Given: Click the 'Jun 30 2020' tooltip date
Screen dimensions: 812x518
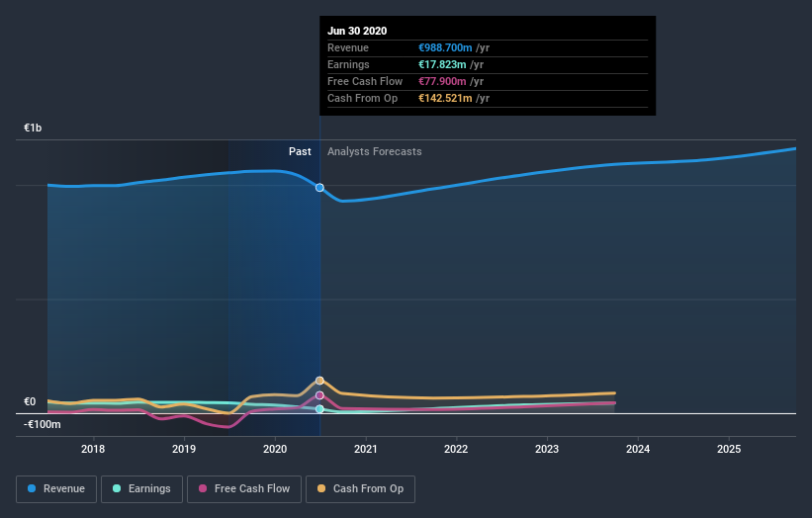Looking at the screenshot, I should click(357, 31).
